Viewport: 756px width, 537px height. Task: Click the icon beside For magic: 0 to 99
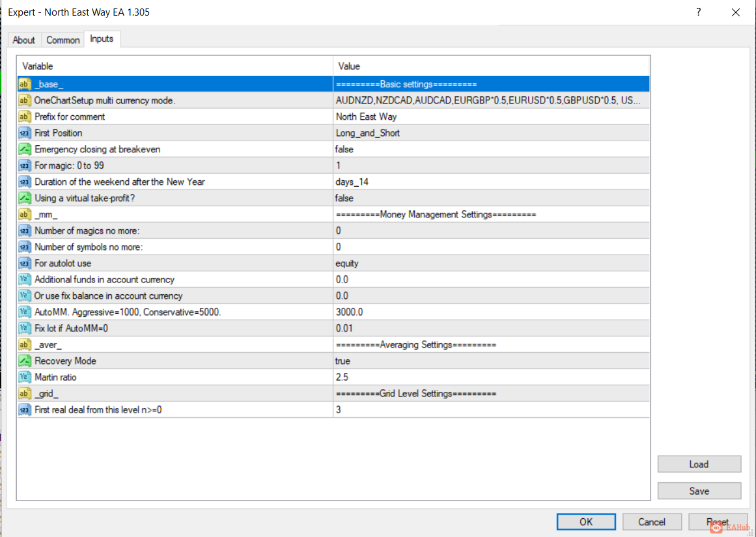25,165
